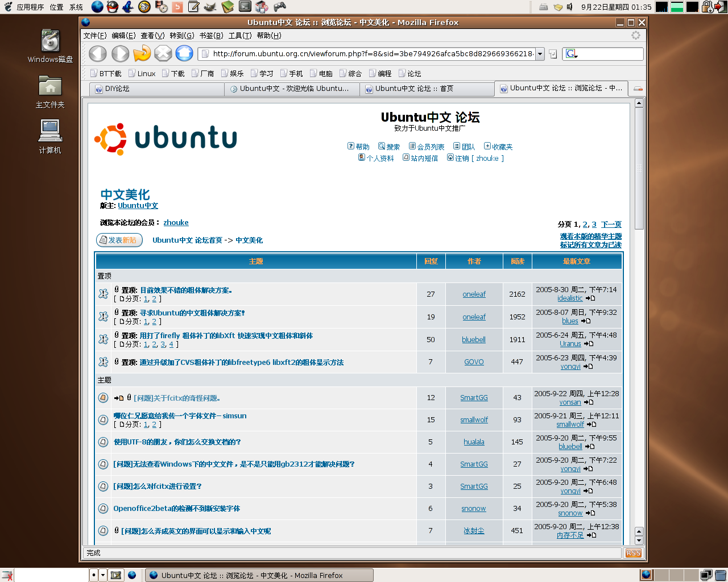Click the Firefox window button in bottom taskbar
This screenshot has height=582, width=728.
(x=259, y=575)
